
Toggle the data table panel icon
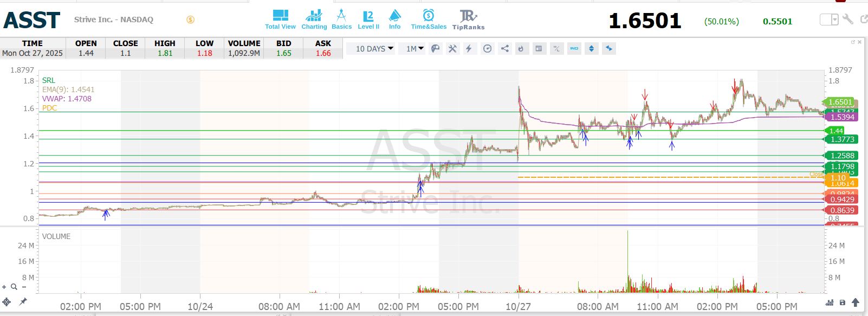click(539, 49)
